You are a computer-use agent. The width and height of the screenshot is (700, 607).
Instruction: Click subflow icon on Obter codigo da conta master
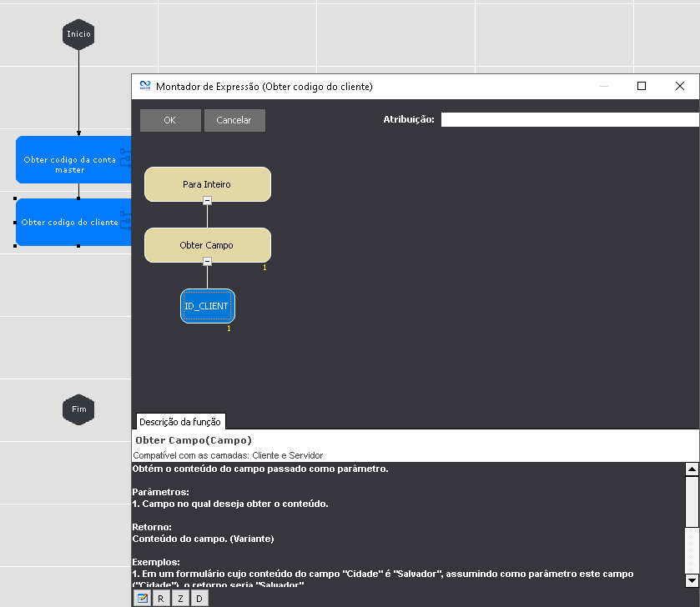click(126, 157)
